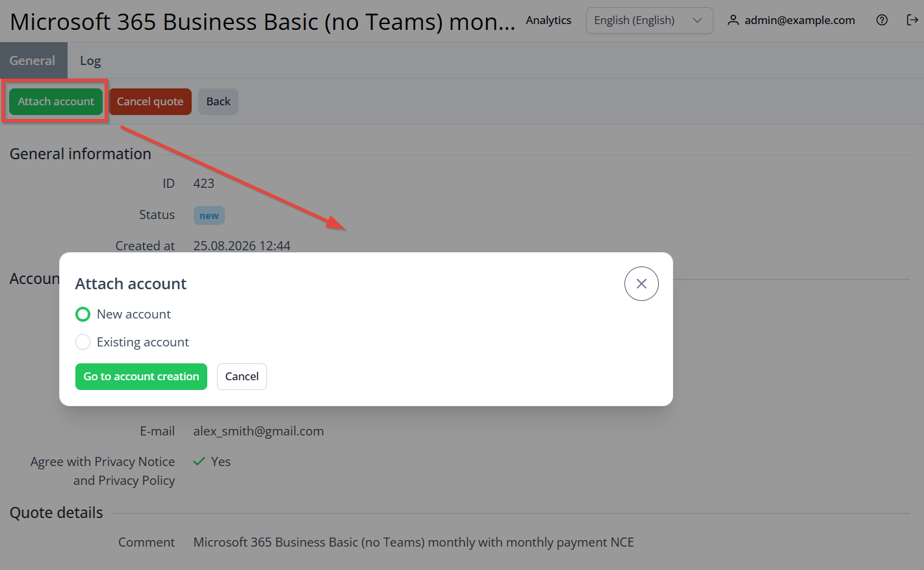Switch to the Log tab
Screen dimensions: 924x570
tap(90, 60)
